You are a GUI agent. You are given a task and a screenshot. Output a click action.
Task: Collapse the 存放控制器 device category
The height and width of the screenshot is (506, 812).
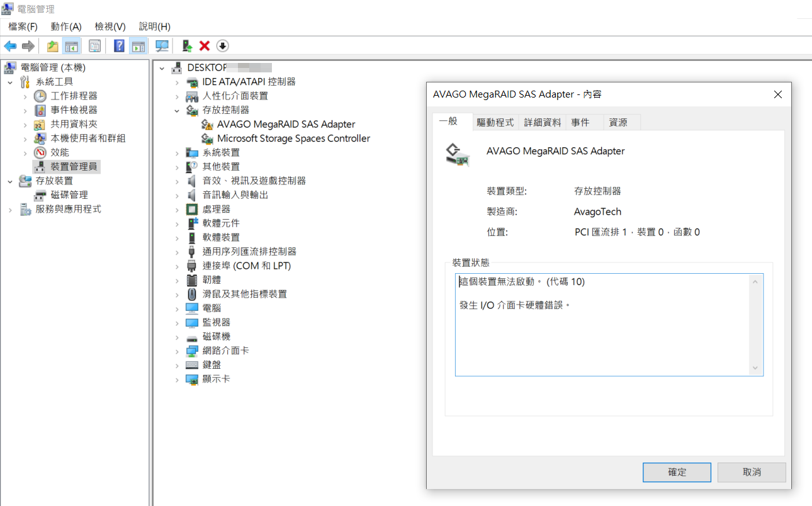[178, 110]
